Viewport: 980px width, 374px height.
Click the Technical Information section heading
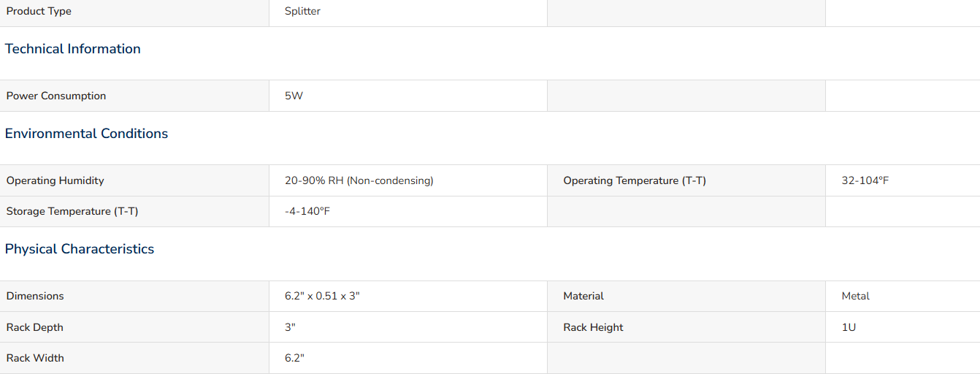click(x=73, y=49)
